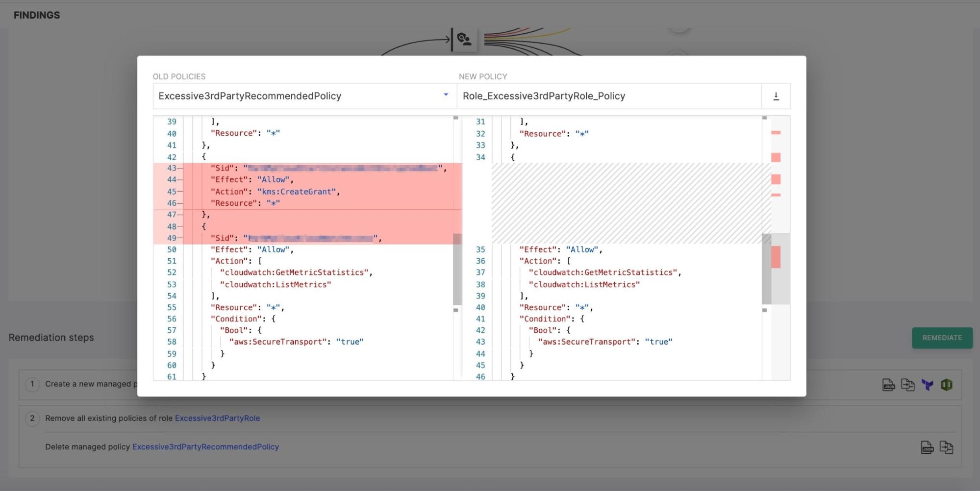This screenshot has height=491, width=980.
Task: Download the new policy with the download icon
Action: 776,96
